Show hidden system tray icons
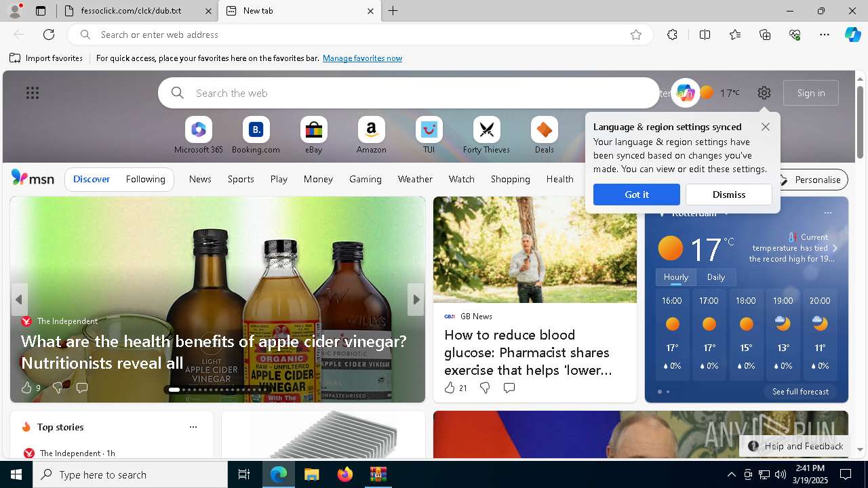868x488 pixels. 731,474
